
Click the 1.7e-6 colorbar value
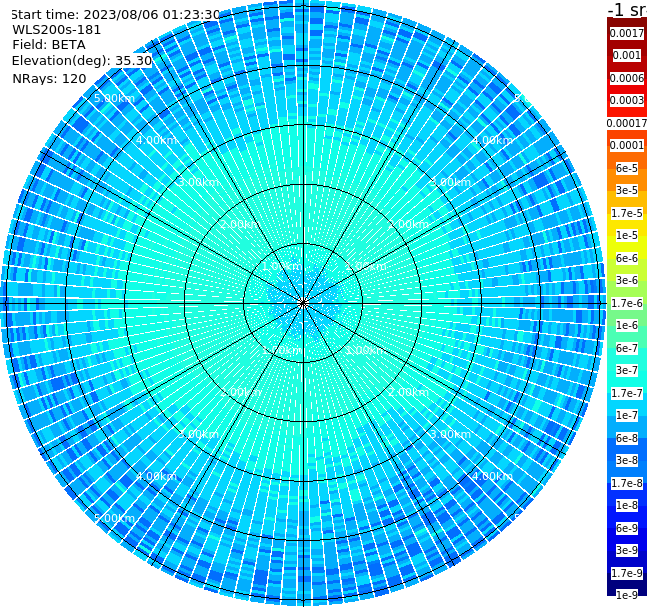pos(627,303)
